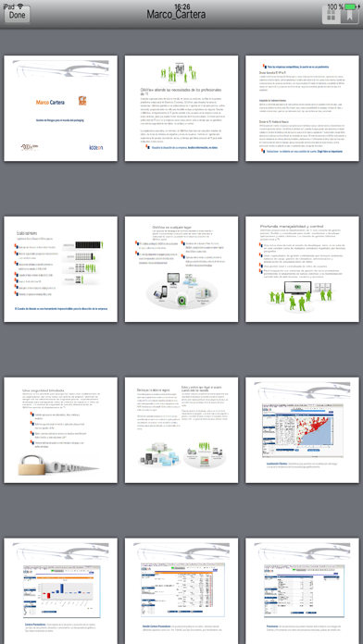The height and width of the screenshot is (644, 363).
Task: Tap the 16:26 clock in status bar
Action: (182, 6)
